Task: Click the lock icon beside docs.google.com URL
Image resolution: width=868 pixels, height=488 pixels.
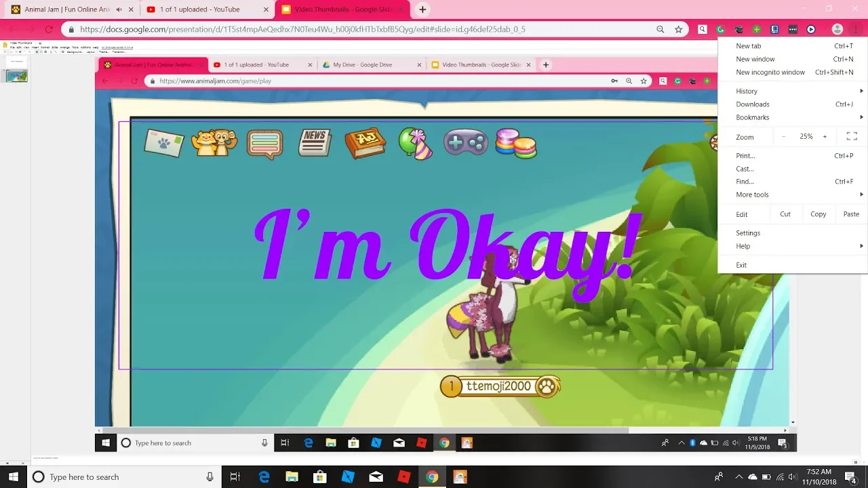Action: click(71, 29)
